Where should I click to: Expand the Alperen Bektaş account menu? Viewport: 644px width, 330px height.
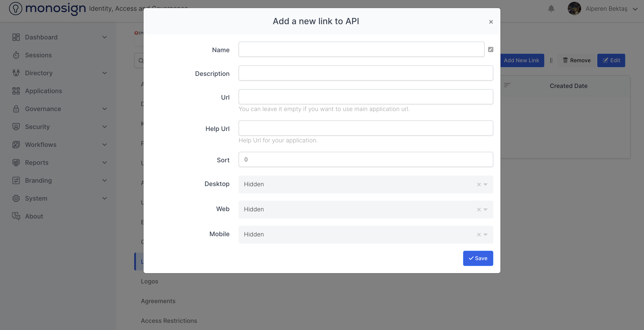635,9
